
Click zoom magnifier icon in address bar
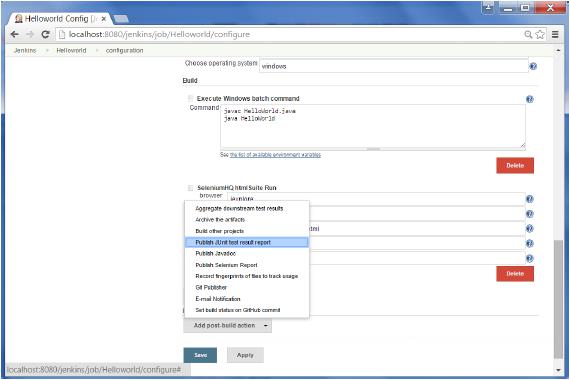(528, 35)
